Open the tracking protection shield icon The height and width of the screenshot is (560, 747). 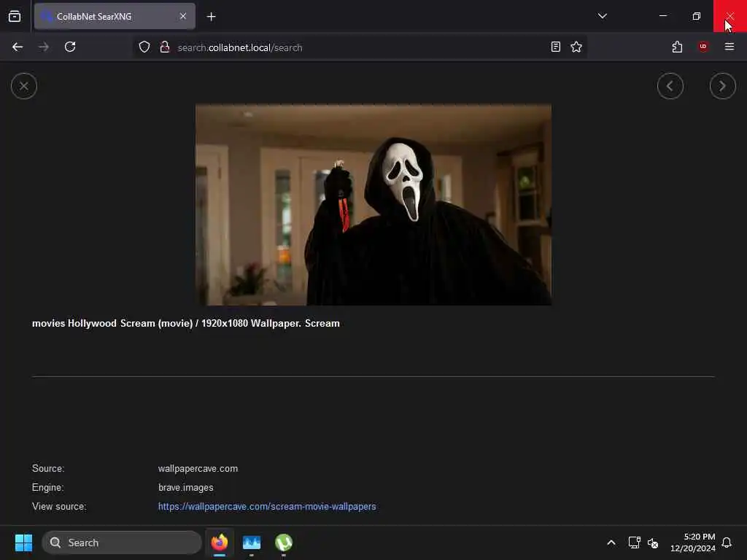click(144, 47)
